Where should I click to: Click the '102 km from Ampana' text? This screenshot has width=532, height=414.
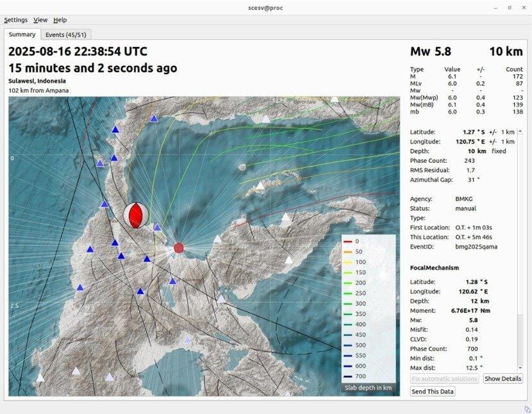click(38, 90)
